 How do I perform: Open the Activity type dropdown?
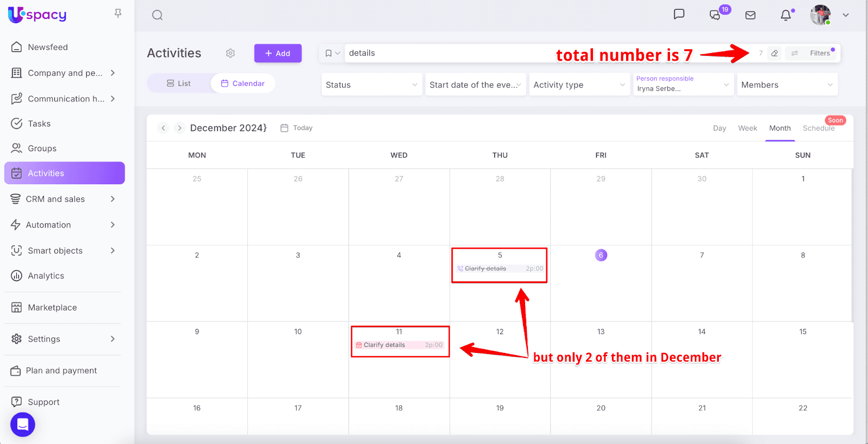click(x=579, y=85)
